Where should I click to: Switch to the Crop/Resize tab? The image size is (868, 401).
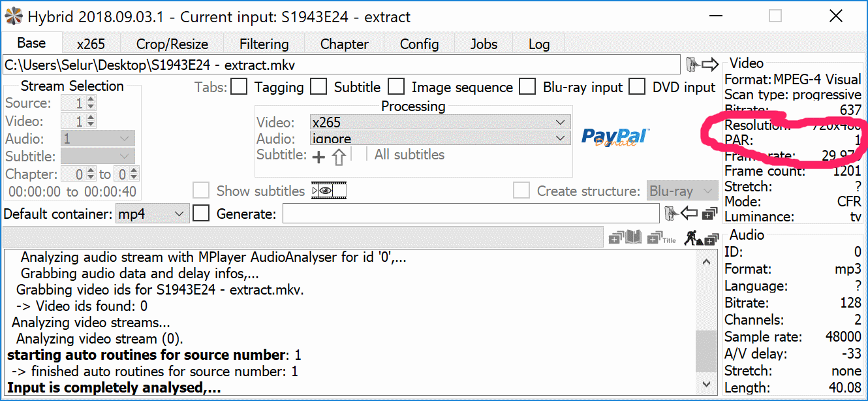[172, 44]
